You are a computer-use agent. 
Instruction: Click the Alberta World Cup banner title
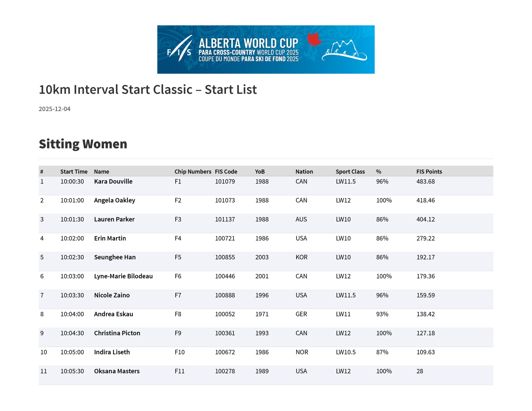[x=248, y=43]
